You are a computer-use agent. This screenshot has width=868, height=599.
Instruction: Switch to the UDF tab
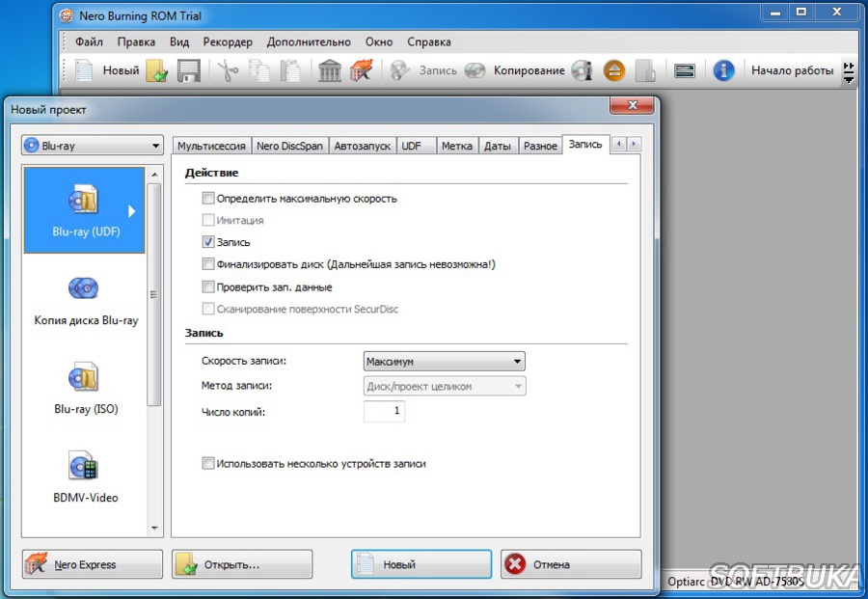(417, 147)
